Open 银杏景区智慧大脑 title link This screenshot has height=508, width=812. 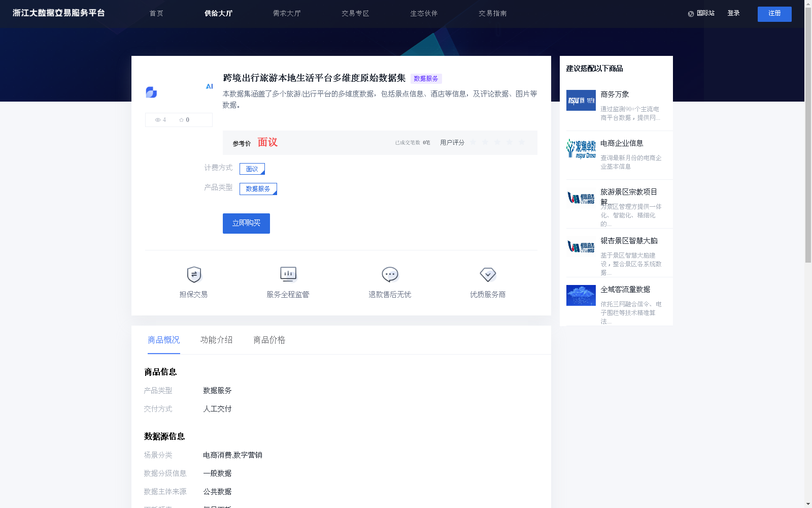point(629,241)
